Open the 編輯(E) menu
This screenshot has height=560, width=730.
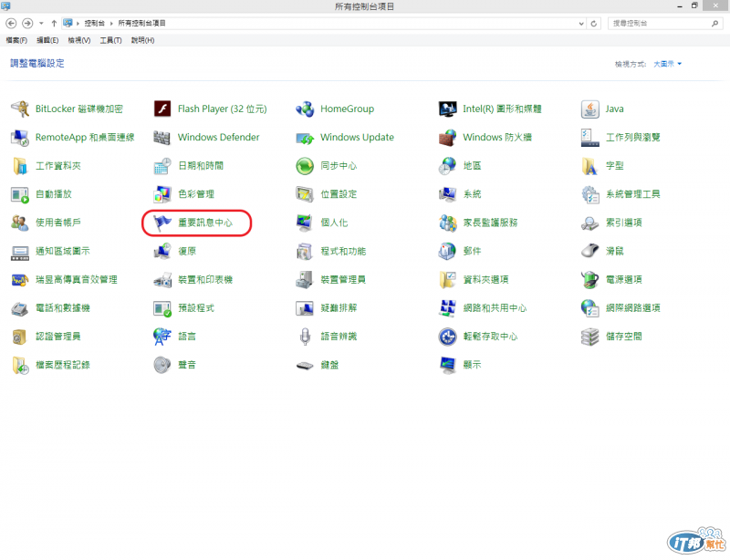(47, 40)
